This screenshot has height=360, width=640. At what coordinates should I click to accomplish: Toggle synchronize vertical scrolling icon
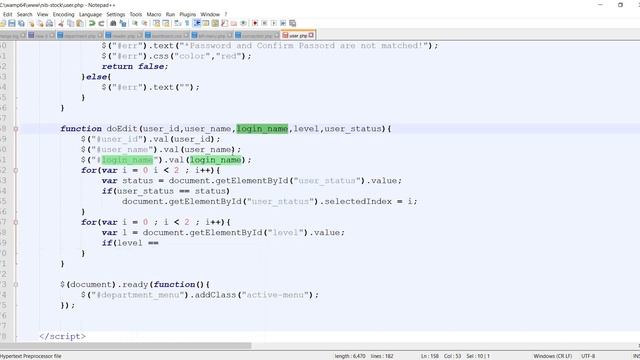[156, 23]
